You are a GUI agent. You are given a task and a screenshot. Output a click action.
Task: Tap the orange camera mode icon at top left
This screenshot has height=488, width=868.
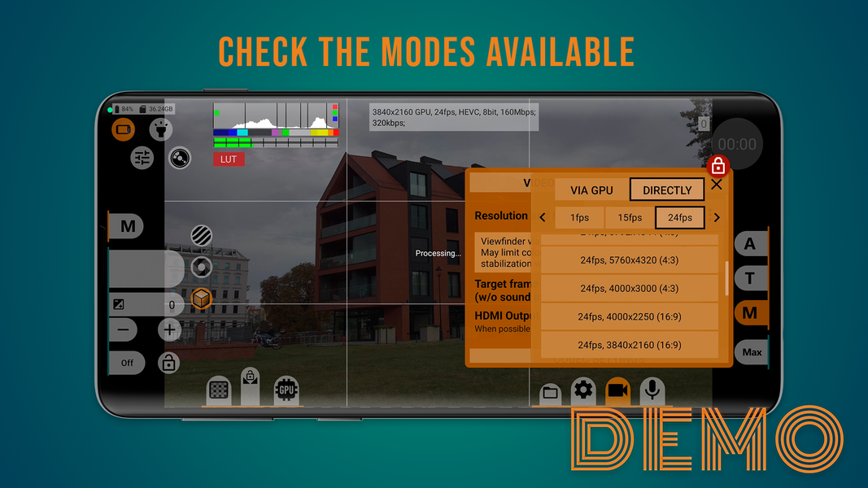[x=123, y=130]
